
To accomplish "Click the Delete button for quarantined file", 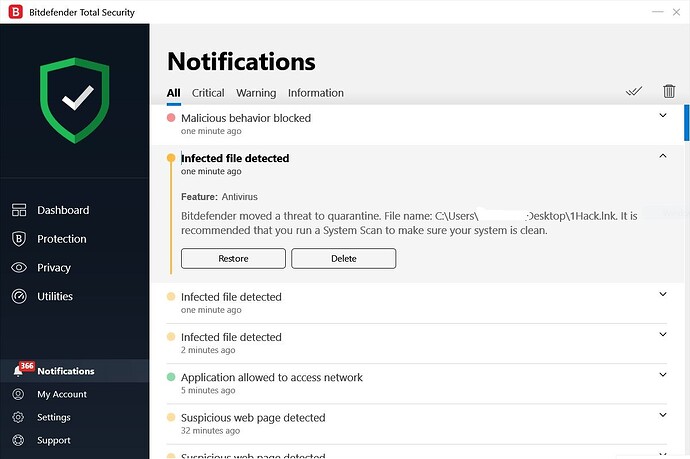I will (x=343, y=258).
